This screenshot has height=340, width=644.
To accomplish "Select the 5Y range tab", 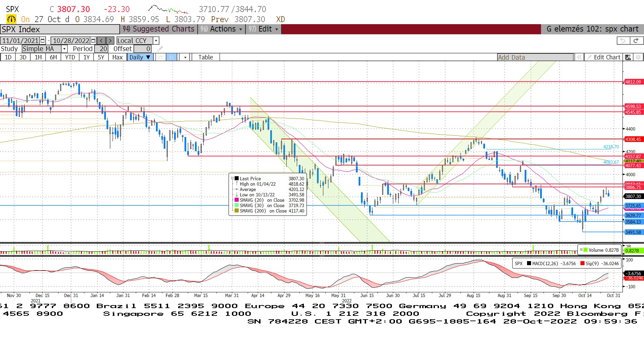I will click(101, 57).
